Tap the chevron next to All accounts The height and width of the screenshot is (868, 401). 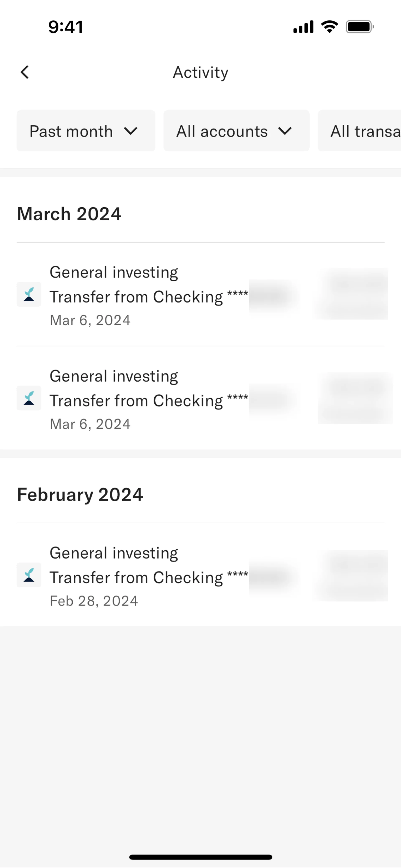[285, 131]
